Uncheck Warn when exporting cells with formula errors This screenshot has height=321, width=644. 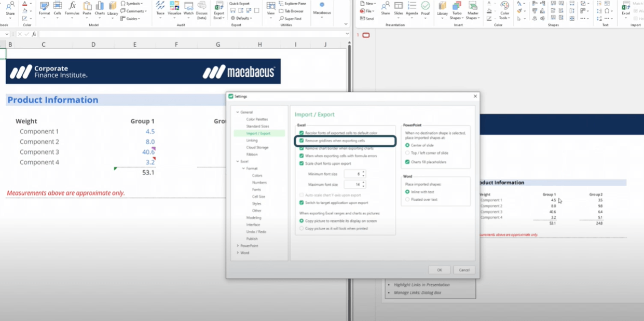301,156
